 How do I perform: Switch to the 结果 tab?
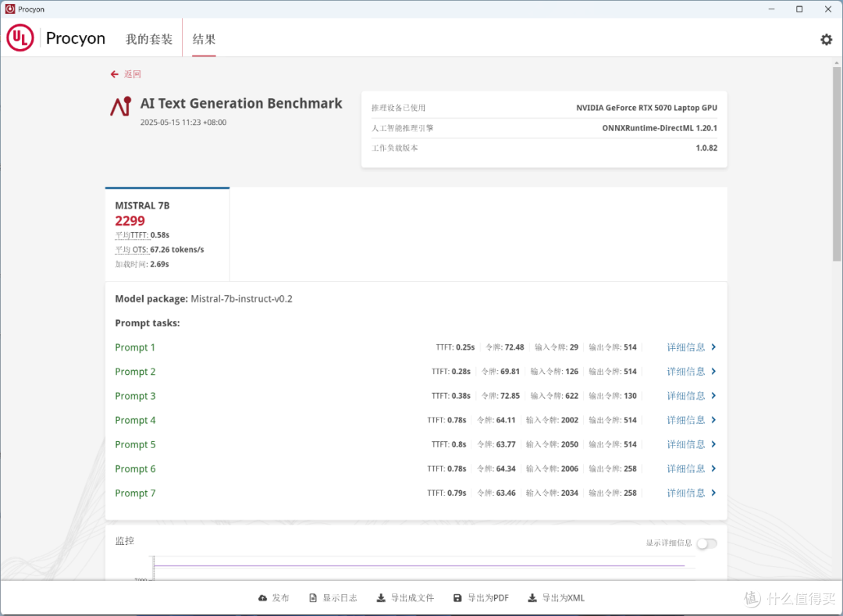[204, 39]
